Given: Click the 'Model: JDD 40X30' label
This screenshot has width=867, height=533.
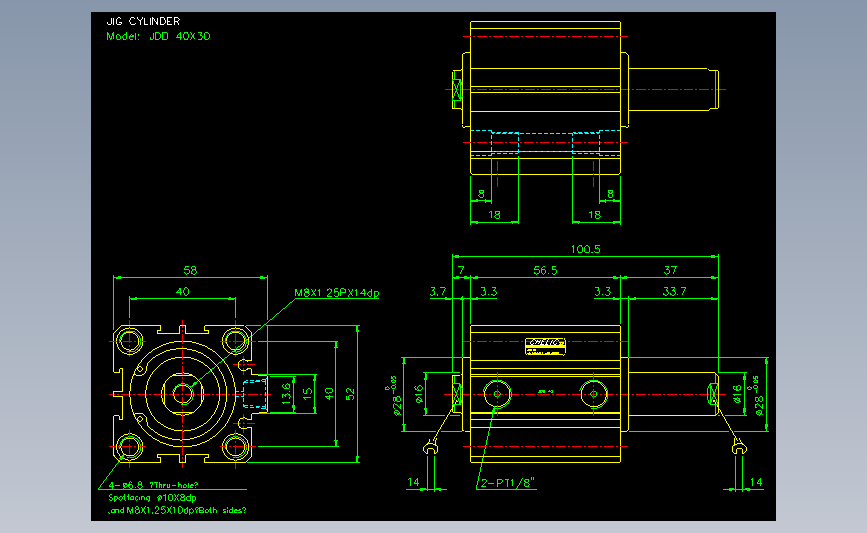Looking at the screenshot, I should [x=158, y=36].
